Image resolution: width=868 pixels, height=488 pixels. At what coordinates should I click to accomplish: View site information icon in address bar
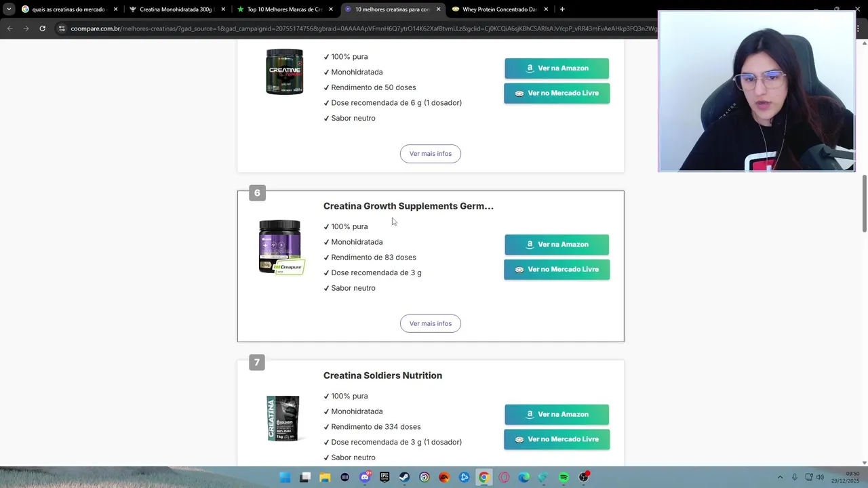tap(62, 28)
